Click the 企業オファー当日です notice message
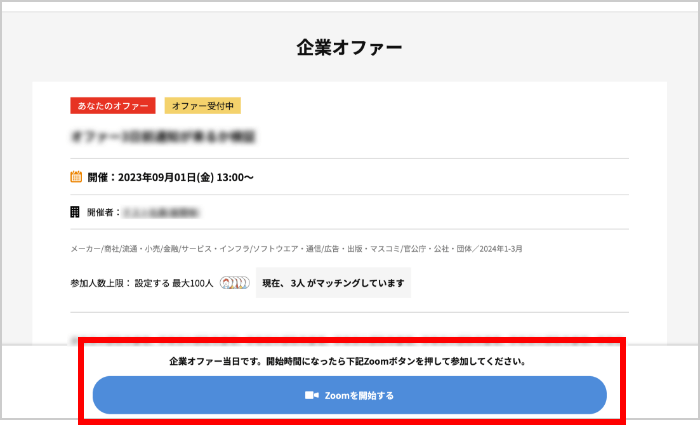 click(349, 361)
